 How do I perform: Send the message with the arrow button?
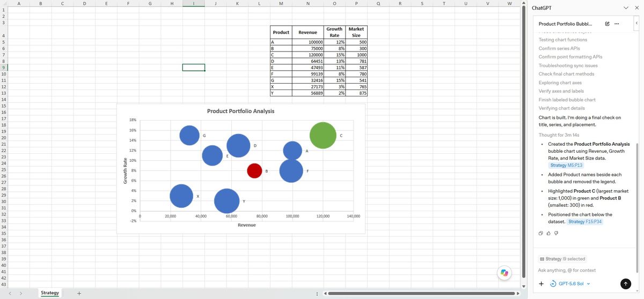click(x=625, y=283)
